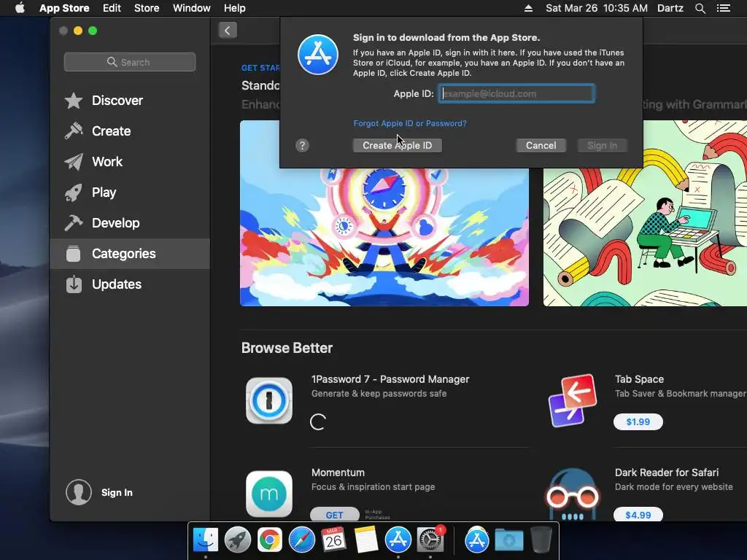
Task: Launch Launchpad rocket from the Dock
Action: [x=237, y=540]
